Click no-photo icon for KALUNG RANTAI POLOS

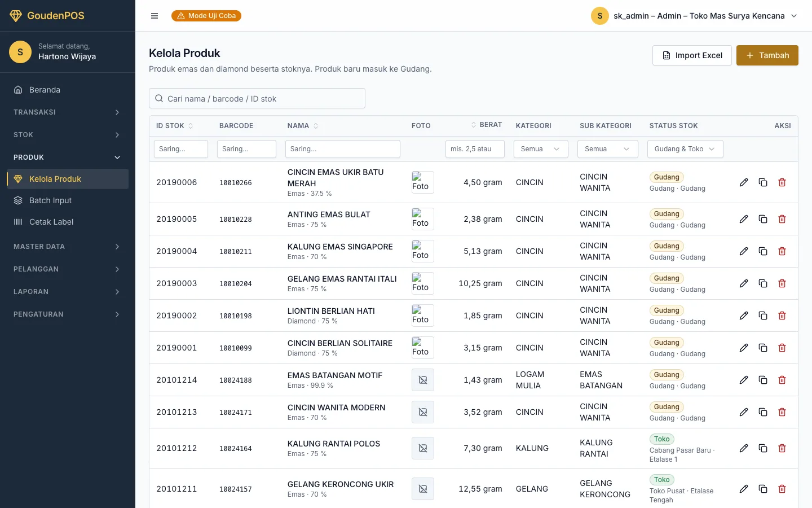point(423,448)
